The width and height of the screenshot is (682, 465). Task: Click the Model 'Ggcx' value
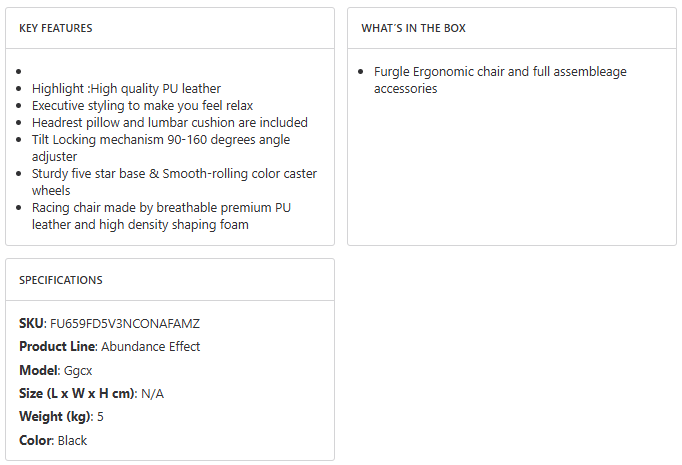click(77, 370)
